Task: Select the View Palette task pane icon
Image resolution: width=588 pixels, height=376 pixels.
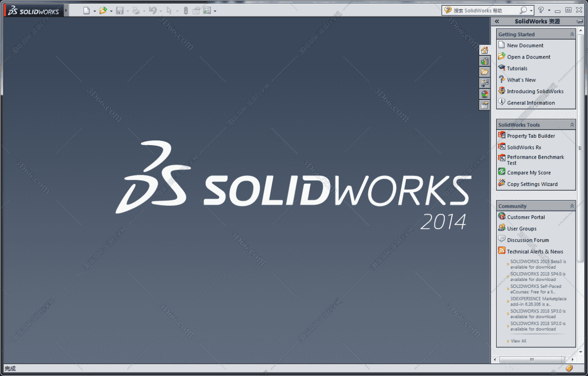Action: coord(485,83)
